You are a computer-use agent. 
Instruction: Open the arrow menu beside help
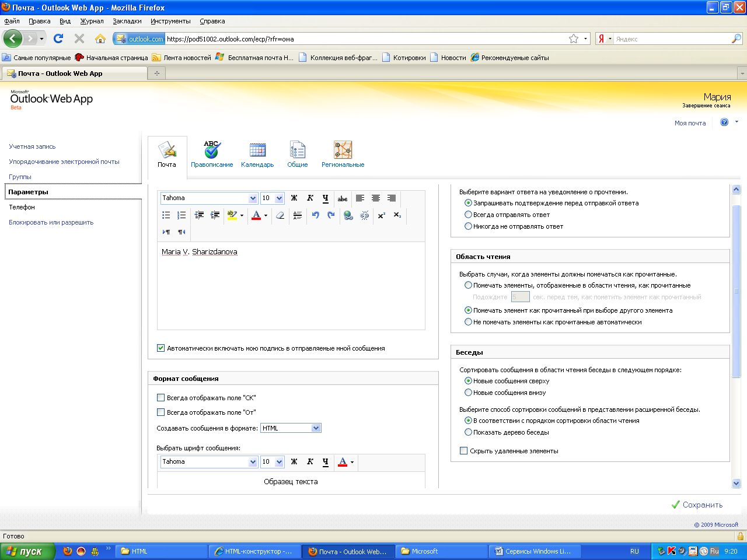tap(736, 122)
